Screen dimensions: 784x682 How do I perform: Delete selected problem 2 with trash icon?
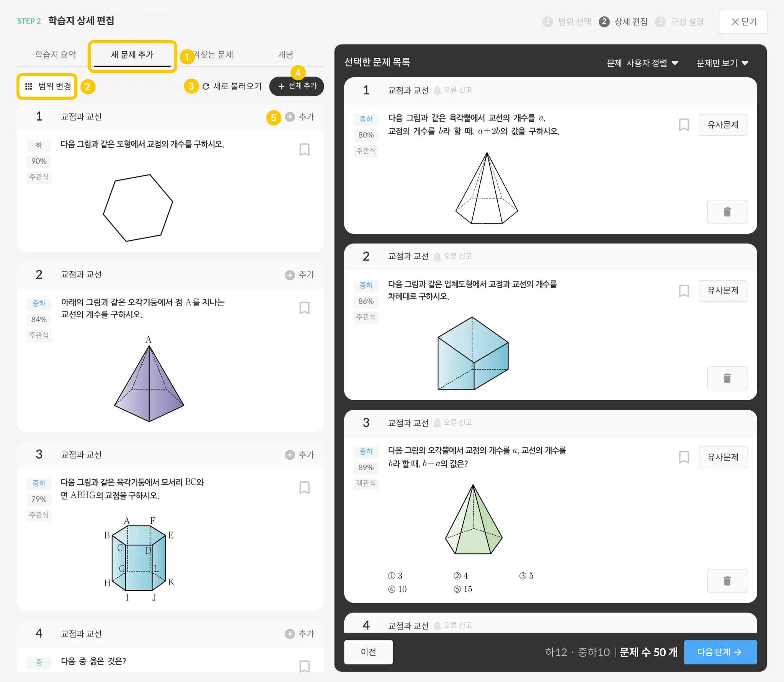click(x=727, y=378)
